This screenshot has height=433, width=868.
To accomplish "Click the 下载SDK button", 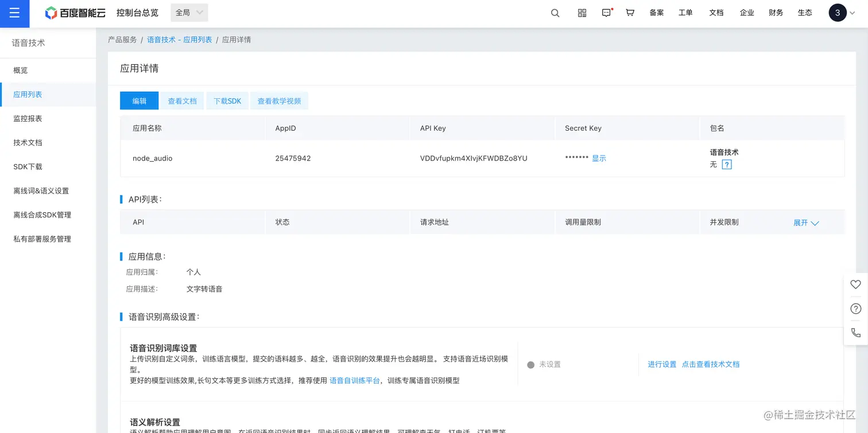I will pyautogui.click(x=227, y=100).
